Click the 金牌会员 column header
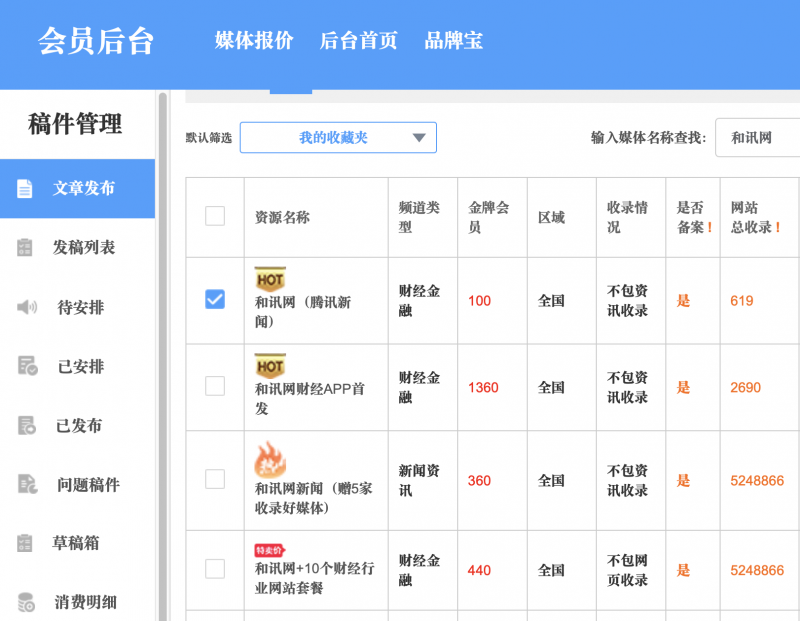Viewport: 800px width, 621px height. pos(489,217)
